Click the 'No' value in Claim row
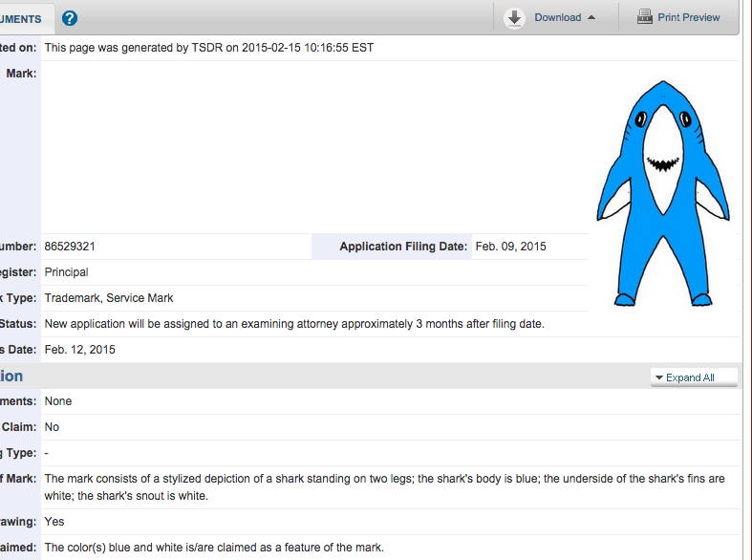 click(x=52, y=427)
